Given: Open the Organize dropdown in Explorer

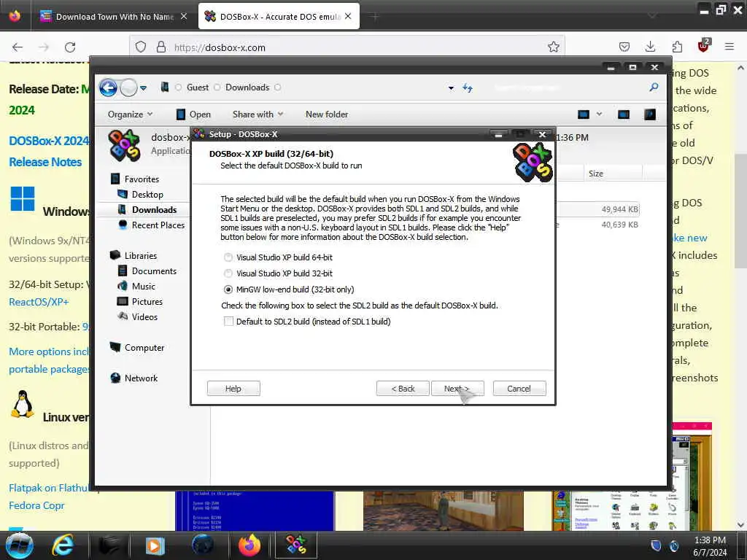Looking at the screenshot, I should click(130, 114).
